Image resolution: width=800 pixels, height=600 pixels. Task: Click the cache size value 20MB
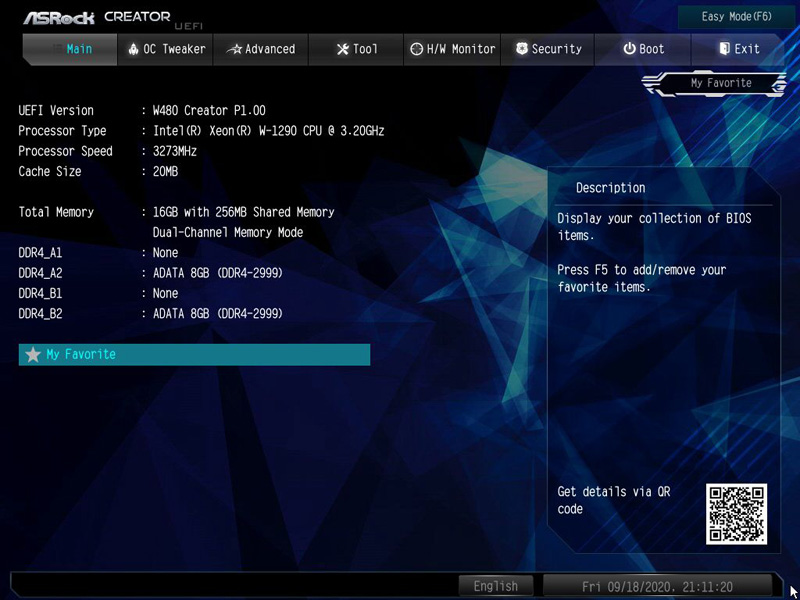[165, 172]
